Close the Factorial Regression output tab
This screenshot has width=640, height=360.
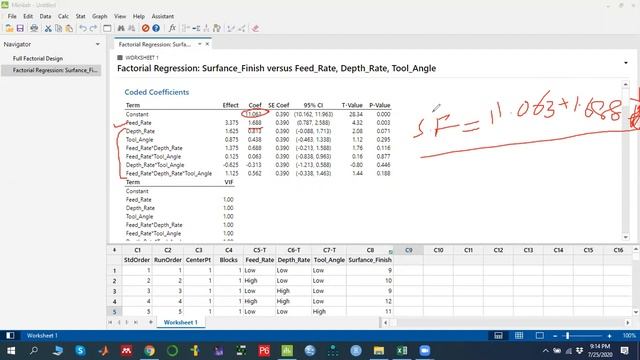tap(207, 44)
